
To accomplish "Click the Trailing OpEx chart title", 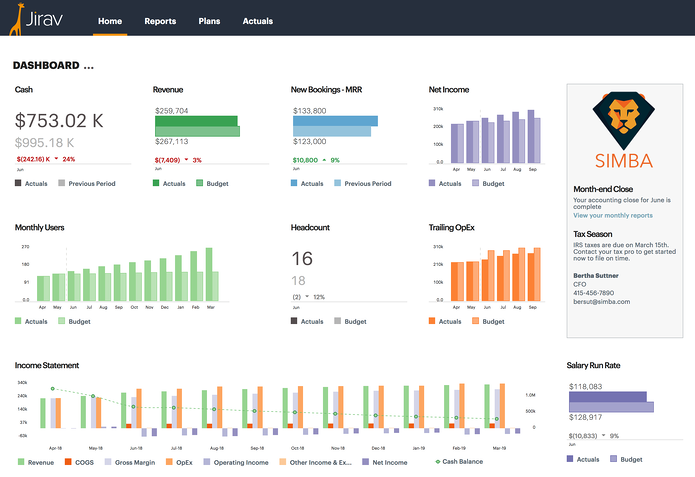I will pyautogui.click(x=451, y=227).
